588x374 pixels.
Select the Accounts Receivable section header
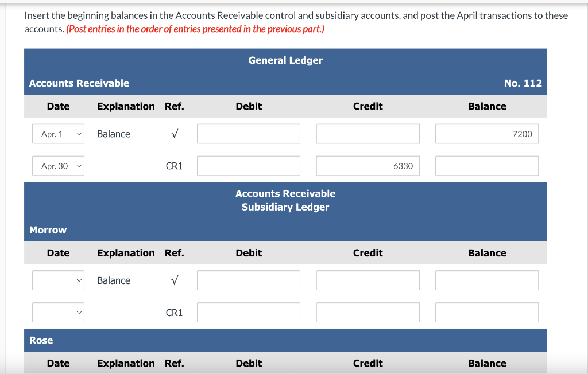tap(79, 83)
